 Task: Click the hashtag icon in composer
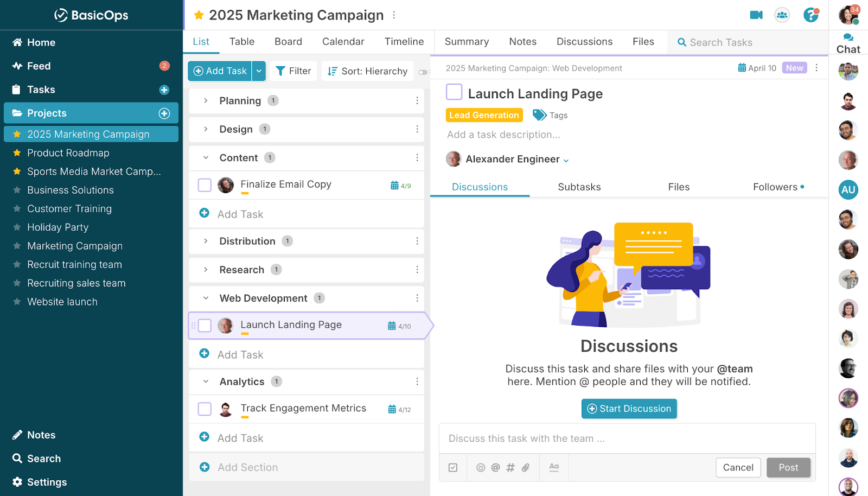coord(510,467)
